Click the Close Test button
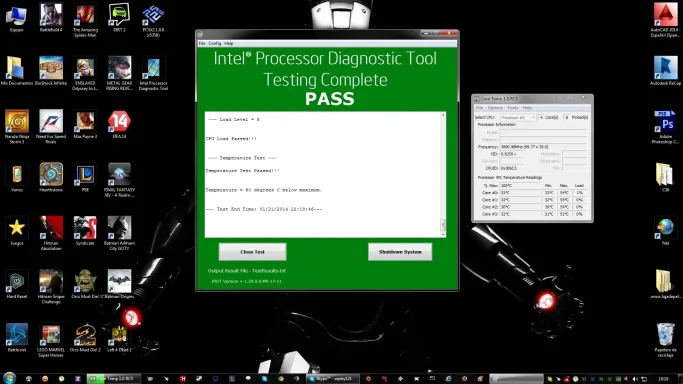Viewport: 683px width, 384px height. [x=252, y=252]
